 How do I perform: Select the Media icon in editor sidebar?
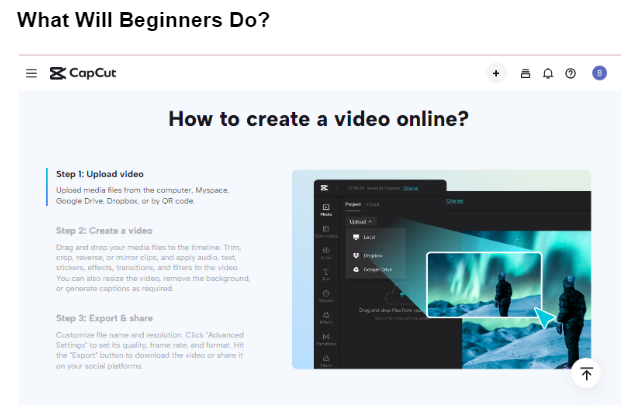tap(326, 209)
